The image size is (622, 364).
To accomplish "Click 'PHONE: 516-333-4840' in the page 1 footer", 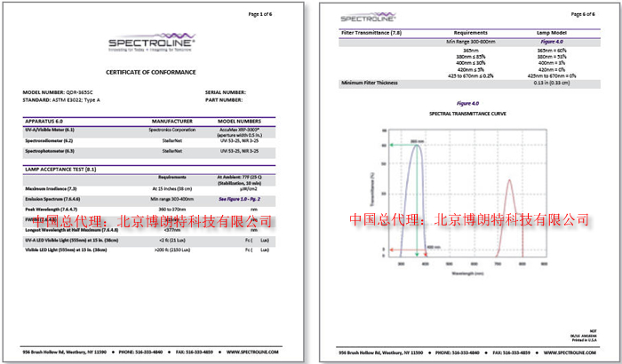I will click(140, 352).
